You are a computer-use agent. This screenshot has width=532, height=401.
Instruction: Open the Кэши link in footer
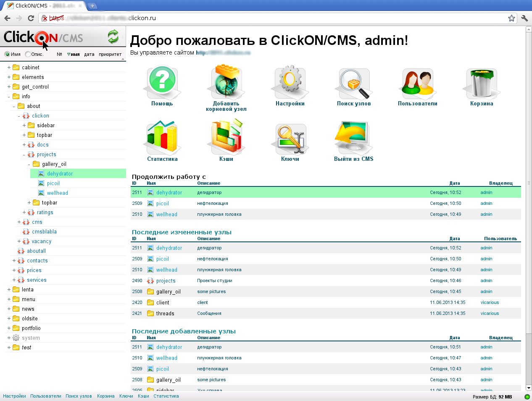click(143, 396)
